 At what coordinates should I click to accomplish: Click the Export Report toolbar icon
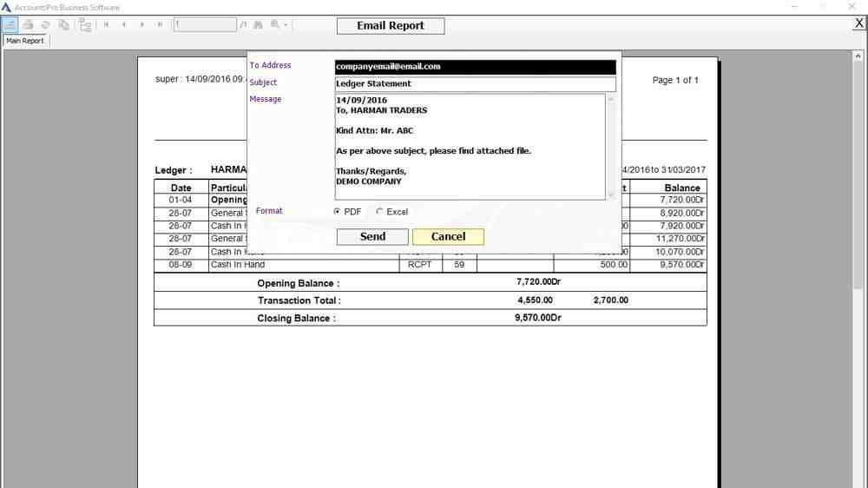[x=10, y=25]
